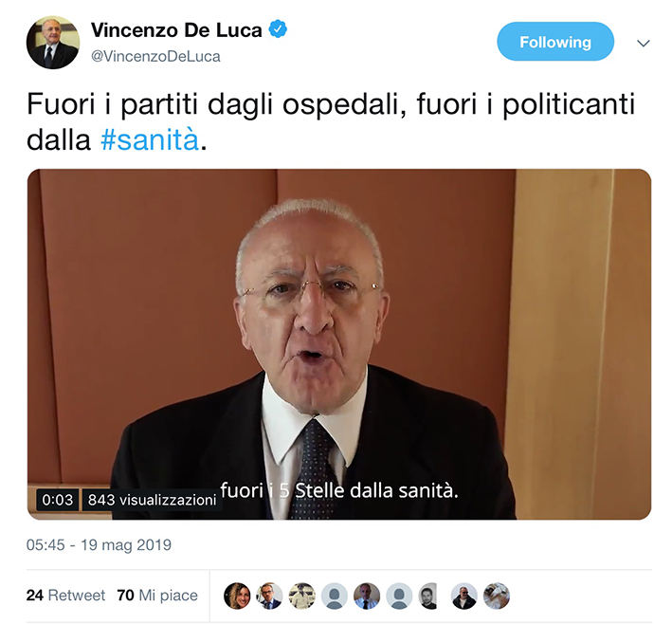Click the blue verified badge
Viewport: 672px width, 624px height.
(278, 29)
